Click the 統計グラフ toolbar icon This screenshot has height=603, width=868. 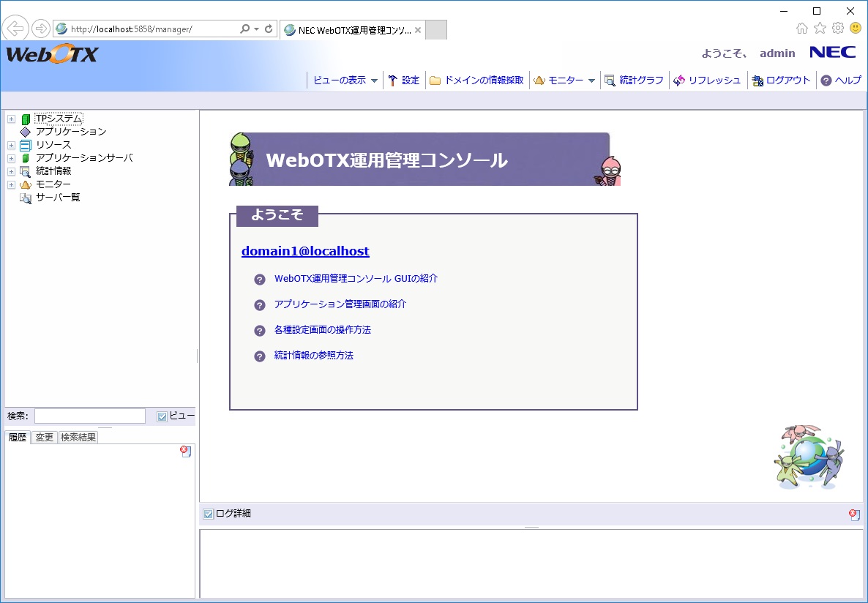coord(610,80)
